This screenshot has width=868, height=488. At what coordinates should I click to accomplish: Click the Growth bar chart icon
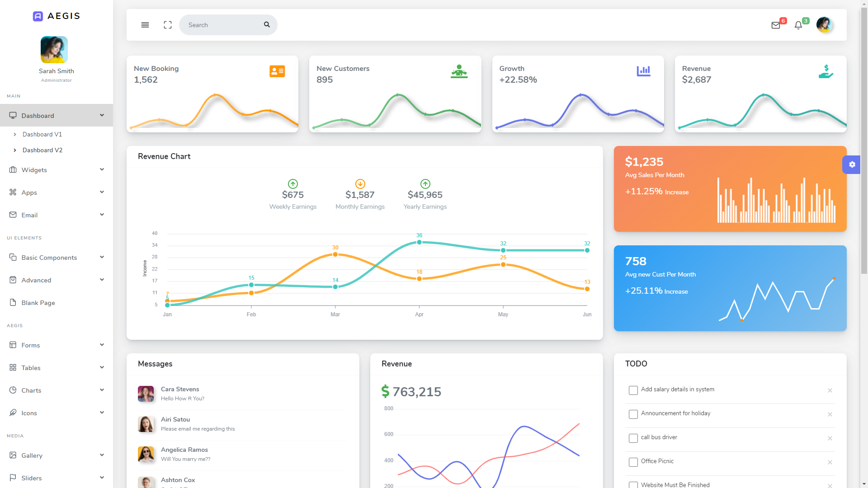[643, 71]
